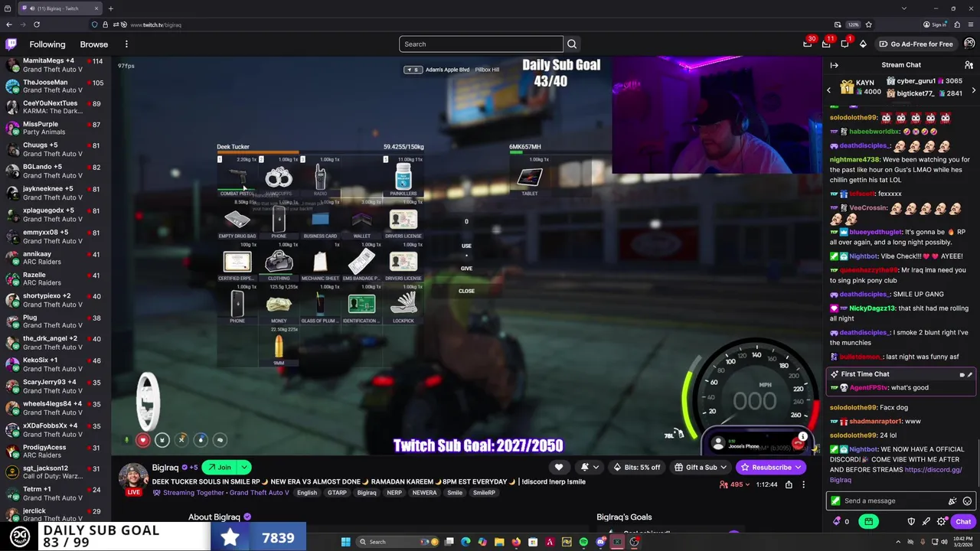Open whispers icon with 1 badge

point(844,44)
